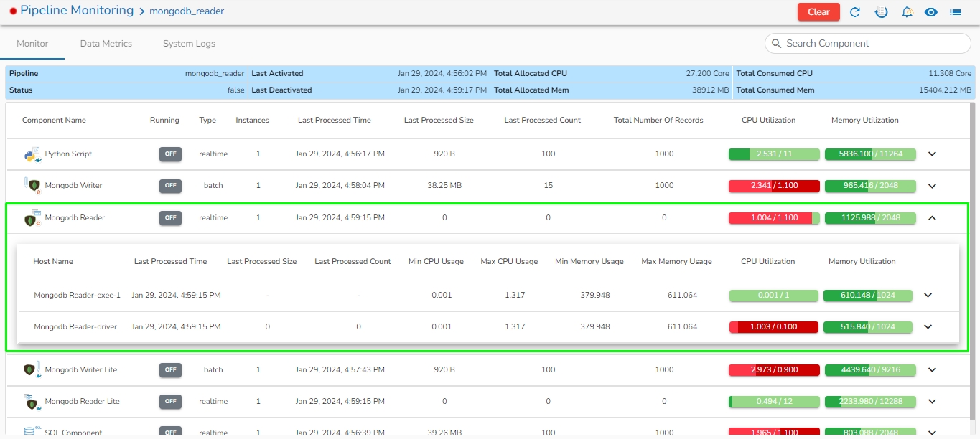
Task: Toggle the eye visibility icon in header
Action: [931, 12]
